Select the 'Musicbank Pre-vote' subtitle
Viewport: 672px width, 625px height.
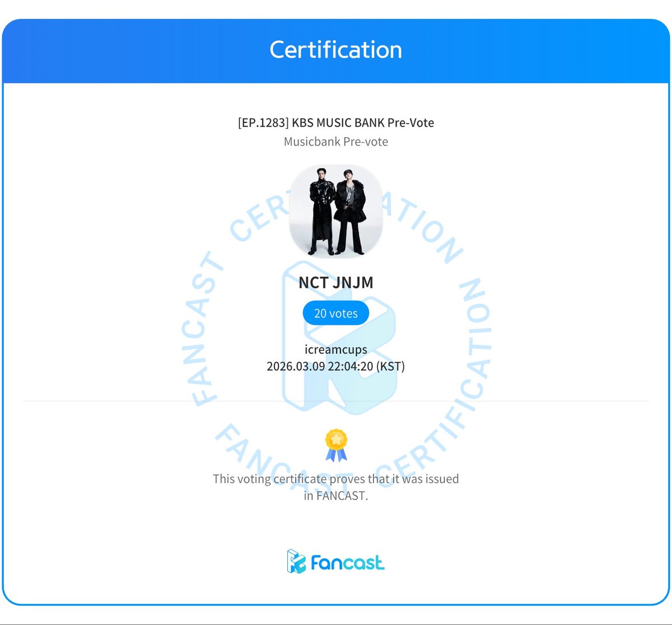pos(336,142)
